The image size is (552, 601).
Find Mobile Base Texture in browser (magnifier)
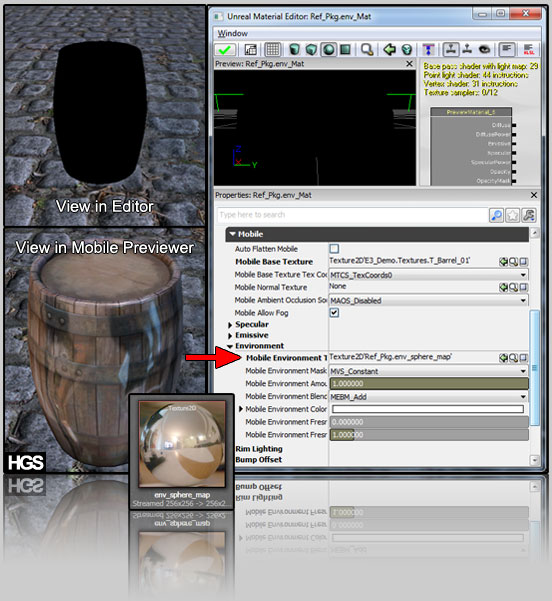tap(514, 262)
